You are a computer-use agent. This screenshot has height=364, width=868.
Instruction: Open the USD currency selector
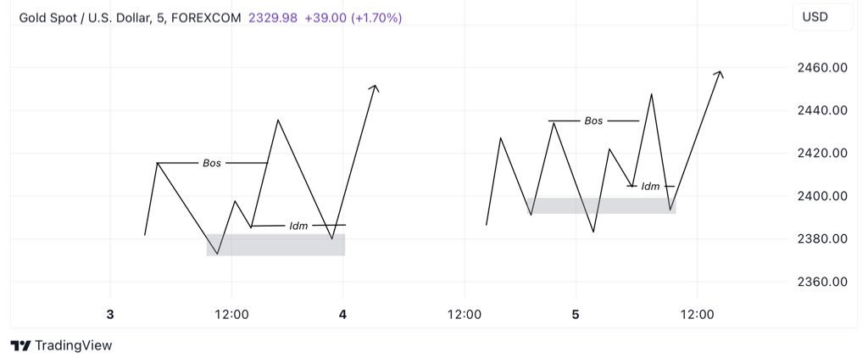[822, 17]
